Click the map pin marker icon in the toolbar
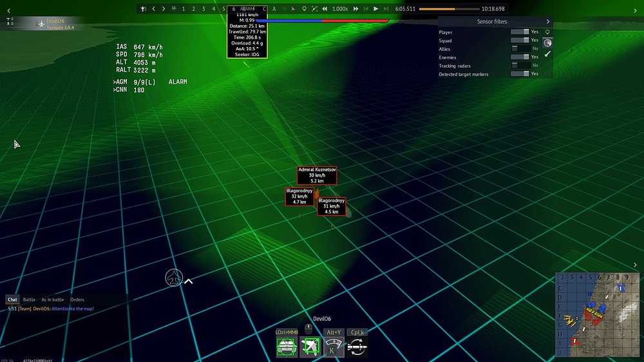This screenshot has height=362, width=644. 304,8
